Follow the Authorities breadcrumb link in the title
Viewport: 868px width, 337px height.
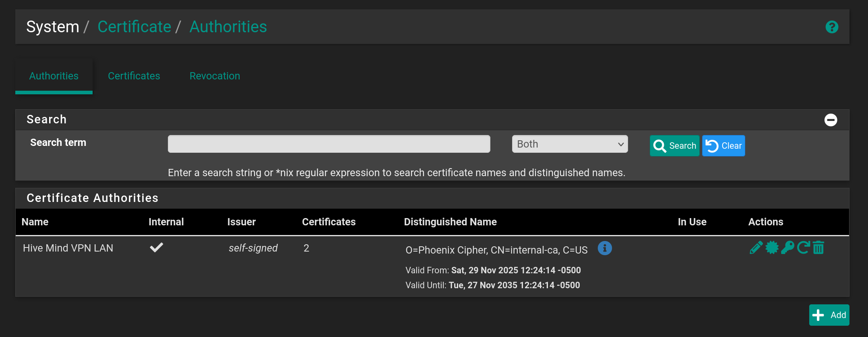coord(228,27)
